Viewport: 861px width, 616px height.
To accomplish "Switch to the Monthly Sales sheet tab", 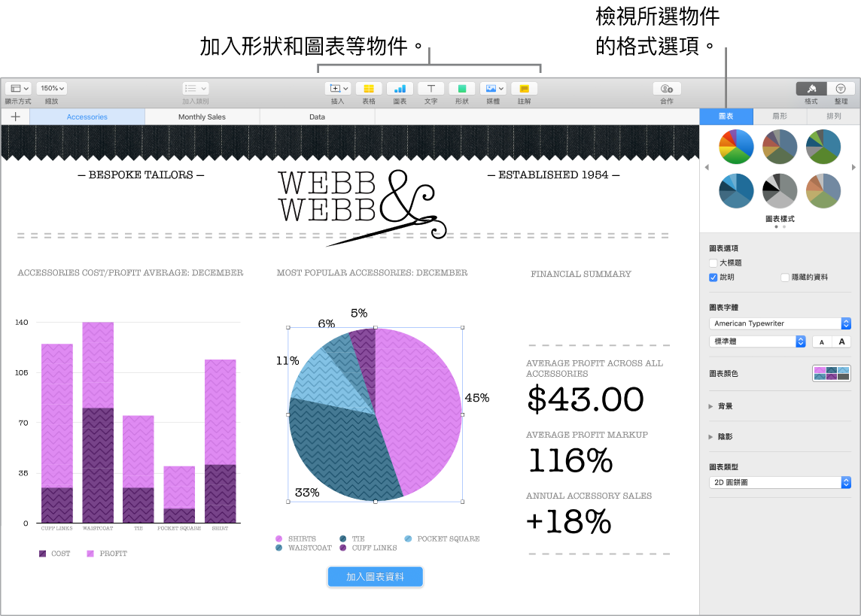I will click(201, 117).
